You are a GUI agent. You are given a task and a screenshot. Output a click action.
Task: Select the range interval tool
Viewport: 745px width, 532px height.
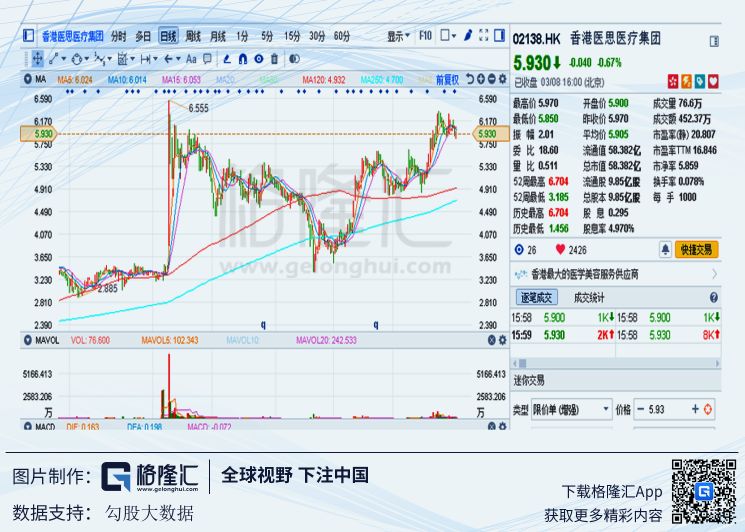click(x=145, y=59)
